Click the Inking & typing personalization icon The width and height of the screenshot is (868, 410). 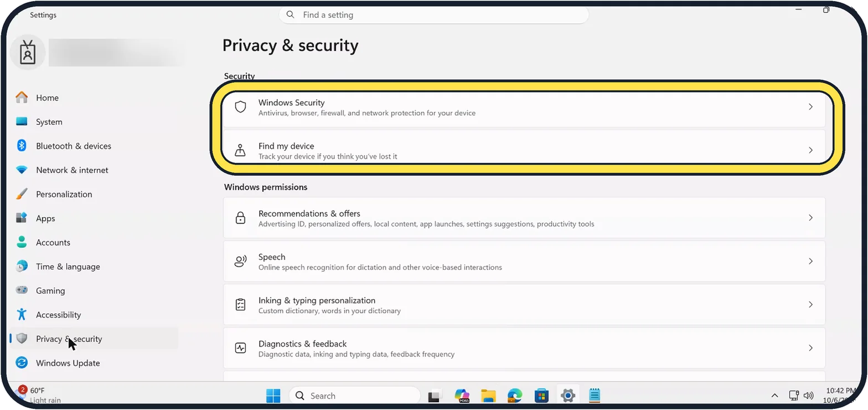[x=240, y=304]
